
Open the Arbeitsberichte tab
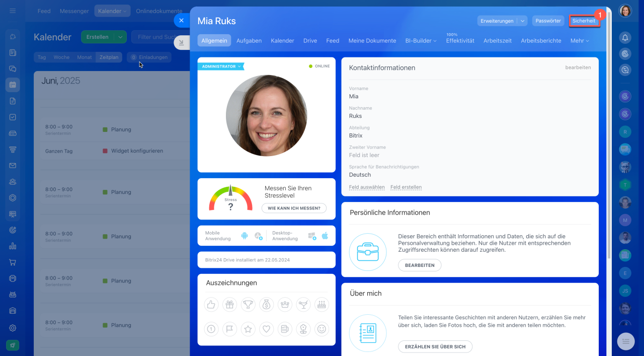tap(541, 41)
